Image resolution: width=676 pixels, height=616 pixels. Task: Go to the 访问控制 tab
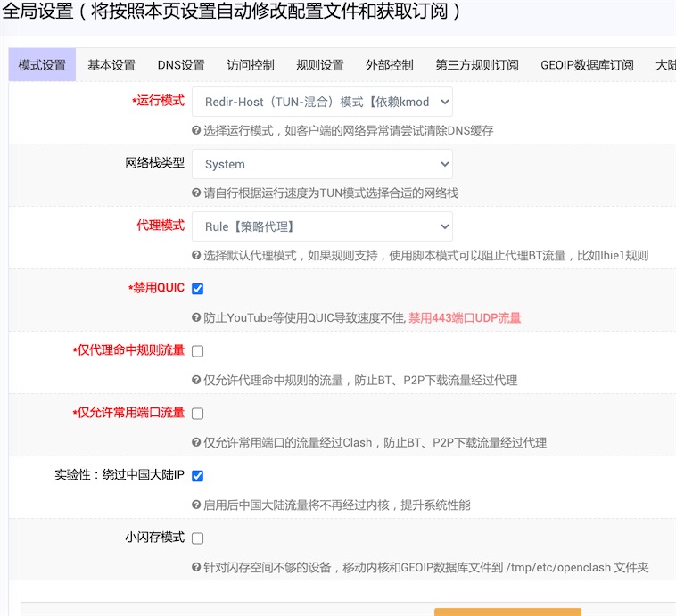(x=251, y=65)
